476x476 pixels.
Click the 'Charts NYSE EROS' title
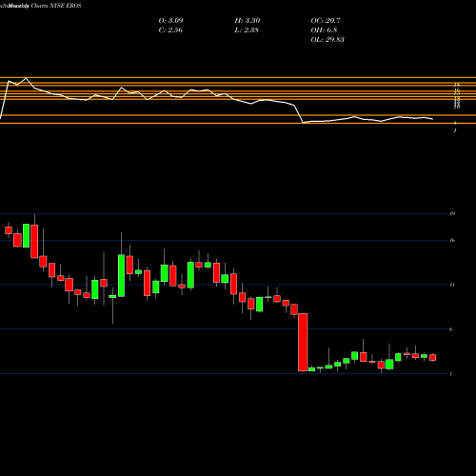(x=56, y=6)
